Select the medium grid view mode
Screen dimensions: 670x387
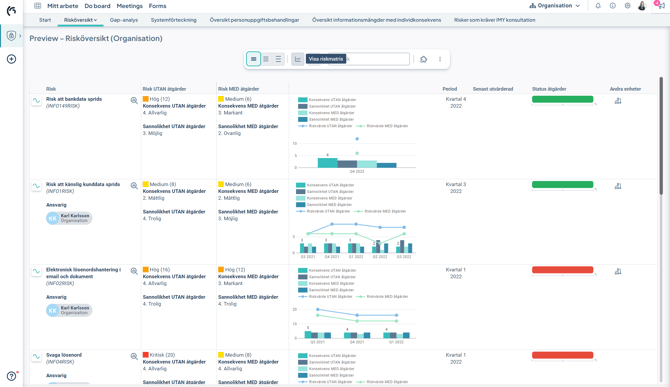266,59
